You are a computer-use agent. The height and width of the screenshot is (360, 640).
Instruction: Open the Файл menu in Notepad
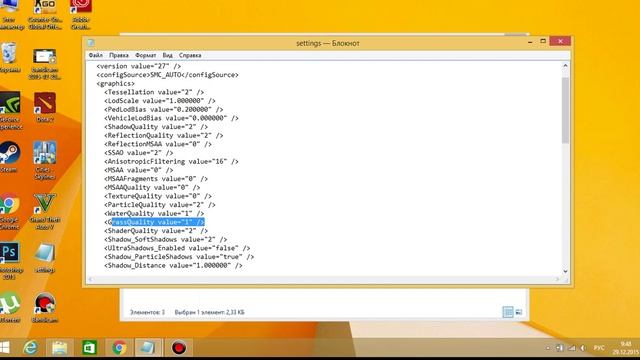coord(96,55)
